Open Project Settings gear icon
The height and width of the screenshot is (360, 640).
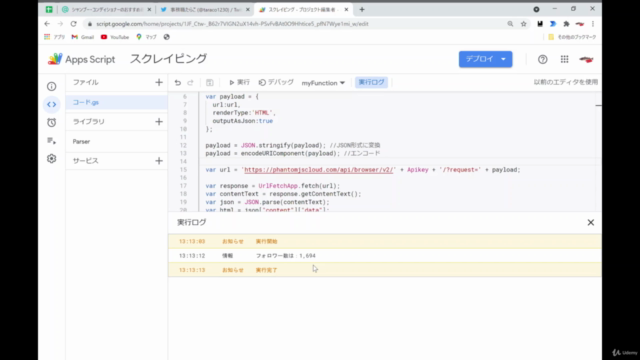tap(51, 158)
